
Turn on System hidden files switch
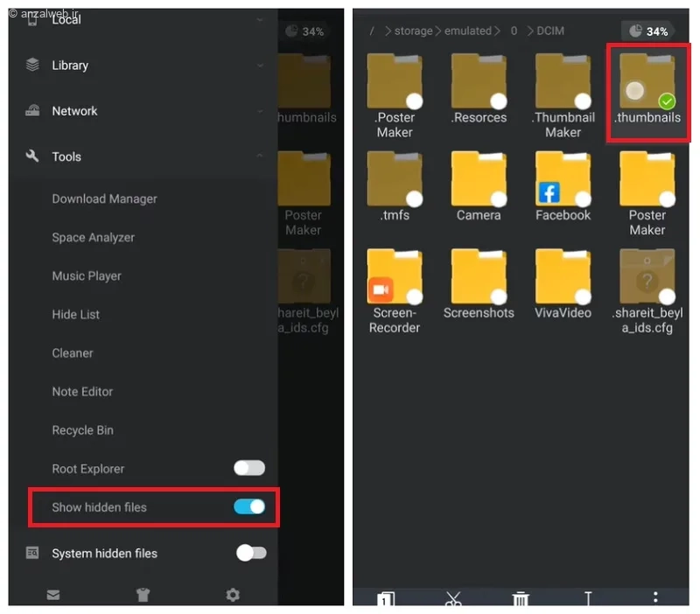(251, 553)
